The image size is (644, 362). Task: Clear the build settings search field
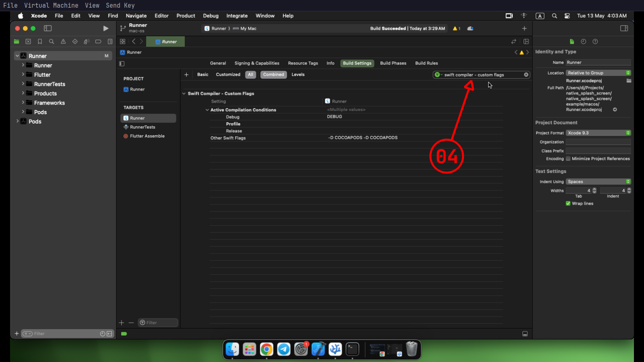coord(526,75)
